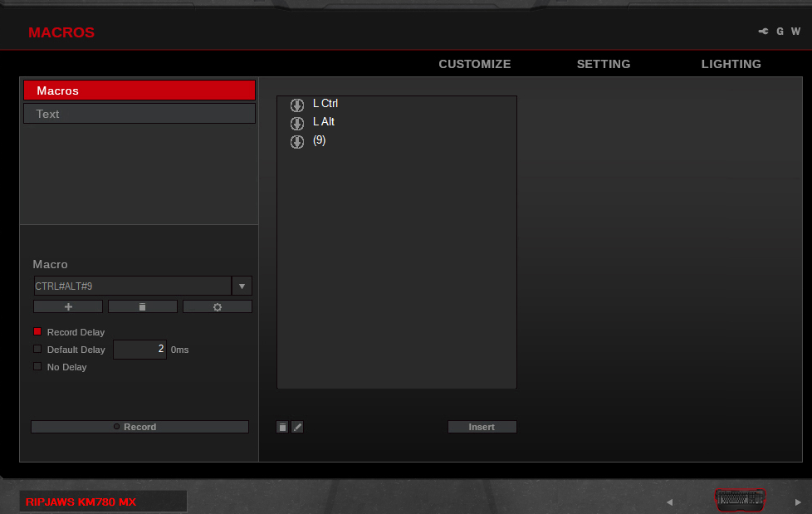Click the RIPJAWS KM780 MX device label
The width and height of the screenshot is (812, 514).
pyautogui.click(x=81, y=502)
